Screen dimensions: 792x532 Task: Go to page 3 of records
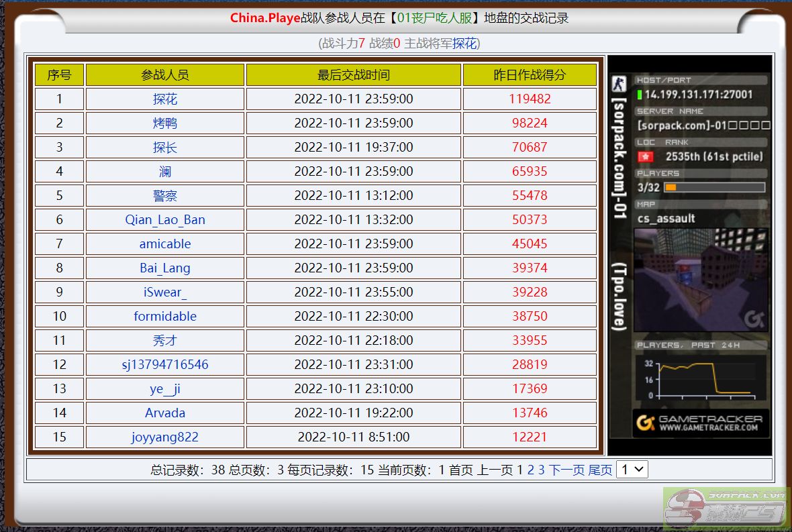tap(542, 470)
